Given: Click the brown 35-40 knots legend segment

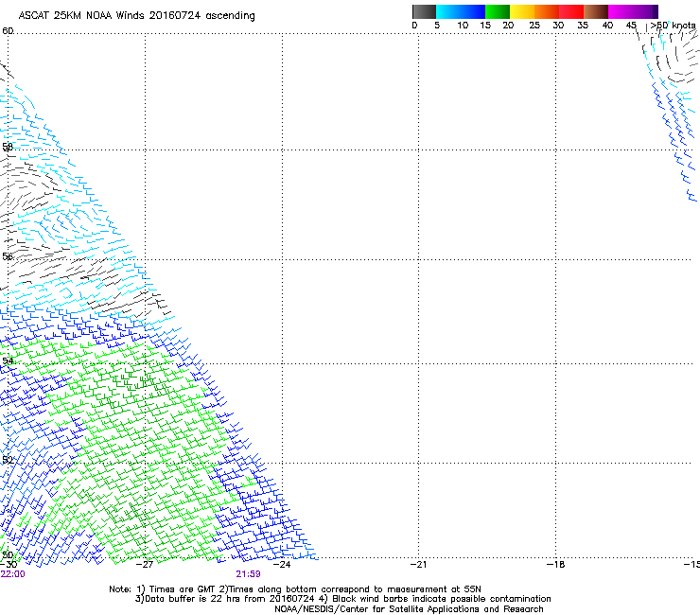Looking at the screenshot, I should pyautogui.click(x=596, y=11).
